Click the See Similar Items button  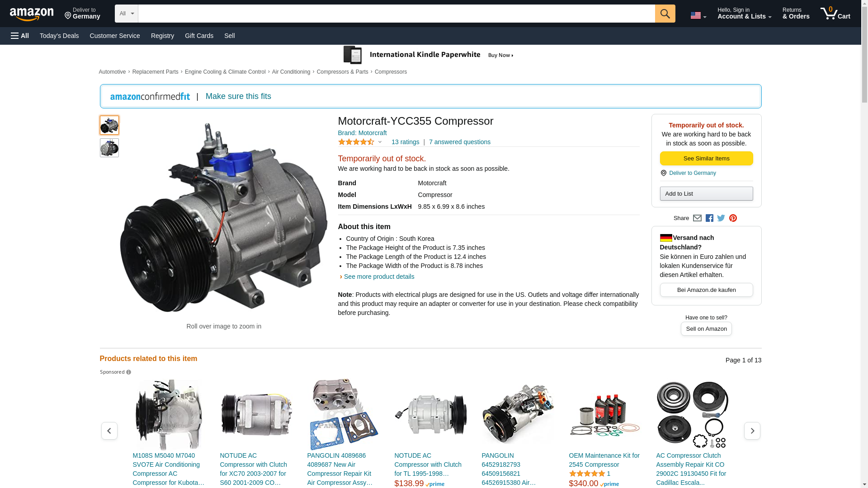(x=706, y=159)
